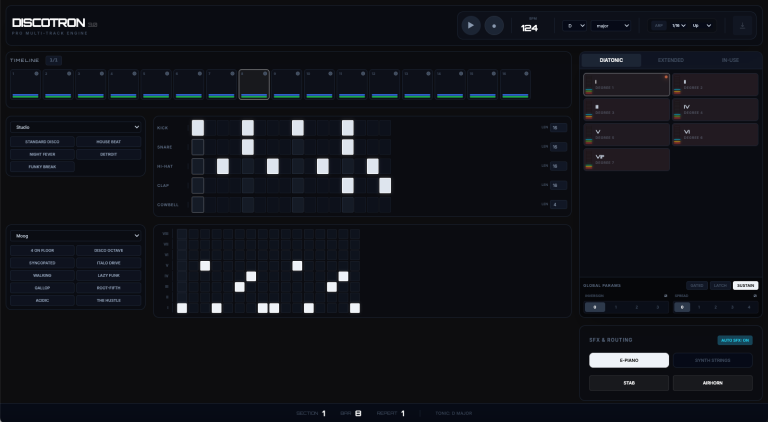Apply the Disco Octave bass pattern
The image size is (768, 422).
[x=109, y=251]
